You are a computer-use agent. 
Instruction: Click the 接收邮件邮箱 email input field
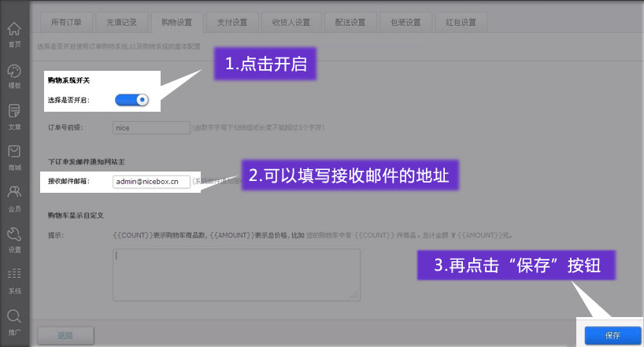150,181
